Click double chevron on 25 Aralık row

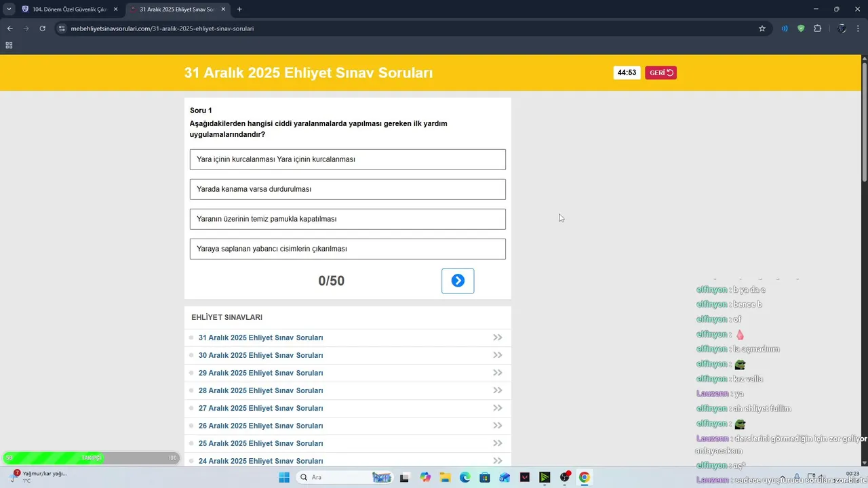point(498,443)
